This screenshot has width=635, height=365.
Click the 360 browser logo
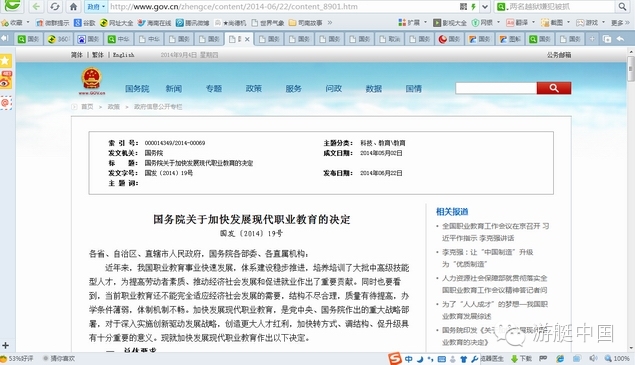[x=12, y=5]
